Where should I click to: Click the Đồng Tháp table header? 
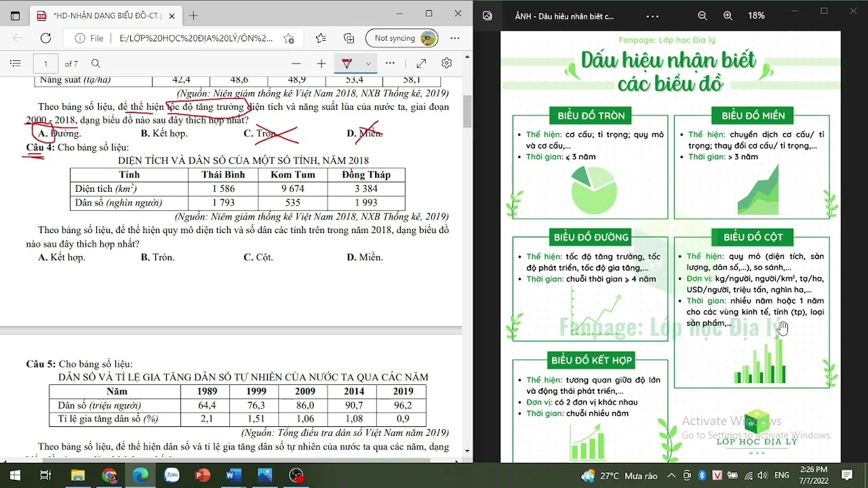[x=366, y=175]
